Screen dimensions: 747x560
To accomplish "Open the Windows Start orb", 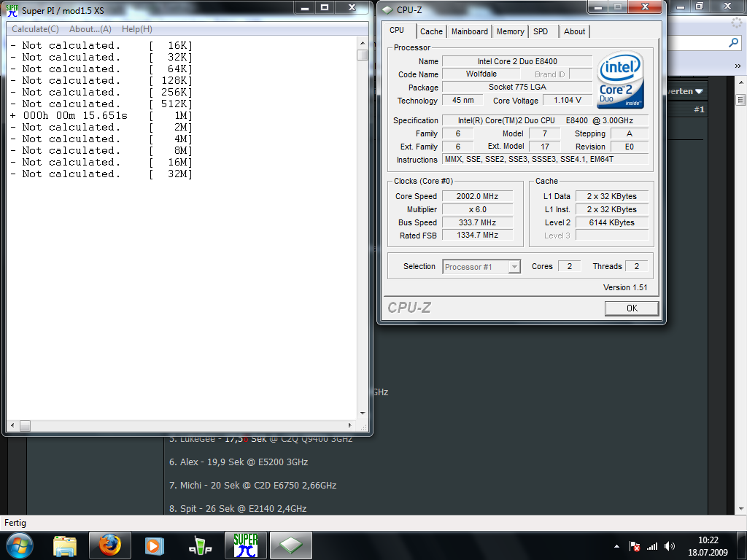I will [x=19, y=545].
